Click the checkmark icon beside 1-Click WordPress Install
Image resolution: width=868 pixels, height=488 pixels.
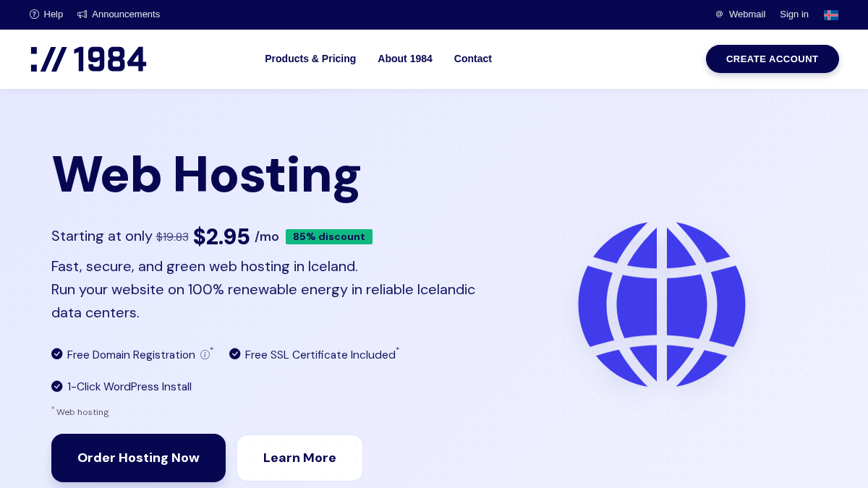57,386
